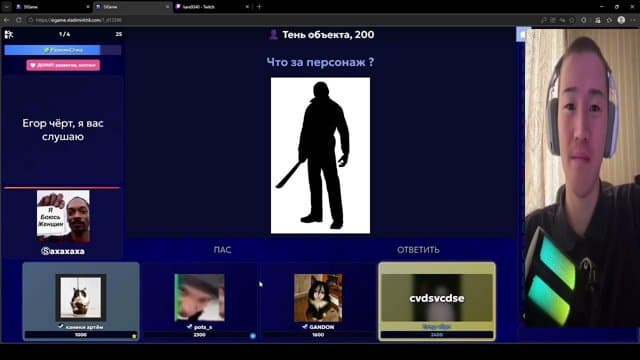Bookmark the page with the star icon

(x=572, y=20)
